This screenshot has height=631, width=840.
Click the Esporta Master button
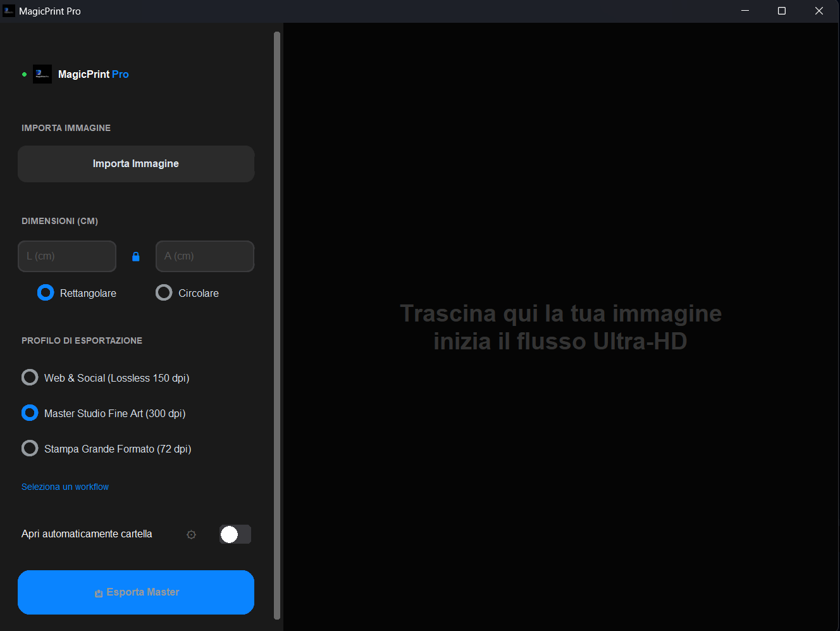tap(136, 592)
